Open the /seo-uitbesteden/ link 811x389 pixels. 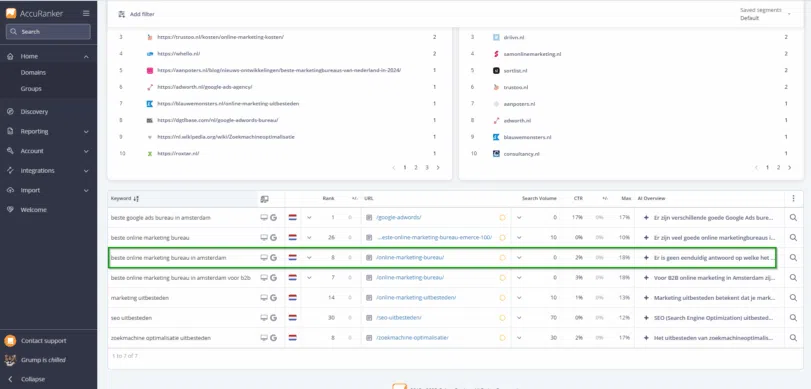399,318
